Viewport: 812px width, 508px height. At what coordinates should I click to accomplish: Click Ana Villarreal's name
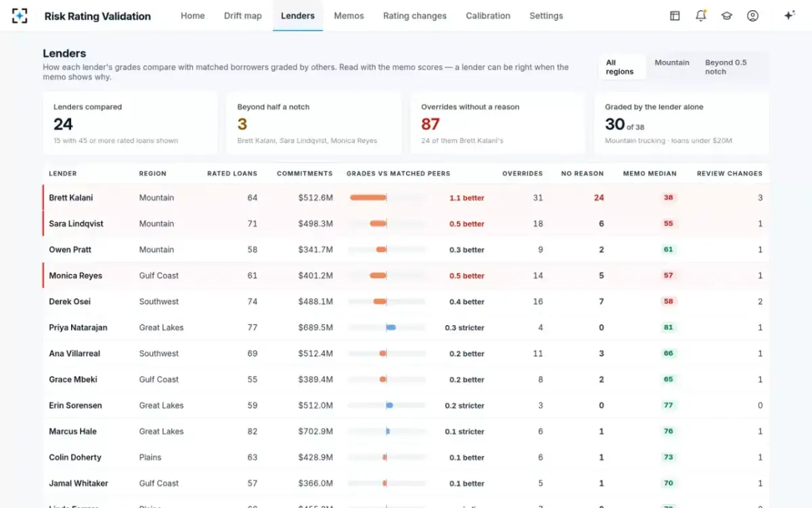click(x=74, y=354)
